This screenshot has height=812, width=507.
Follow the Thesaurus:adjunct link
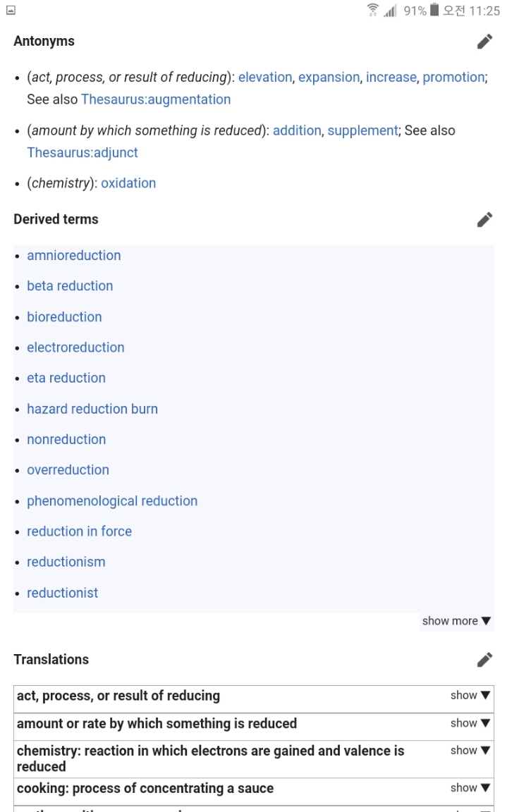pos(83,152)
